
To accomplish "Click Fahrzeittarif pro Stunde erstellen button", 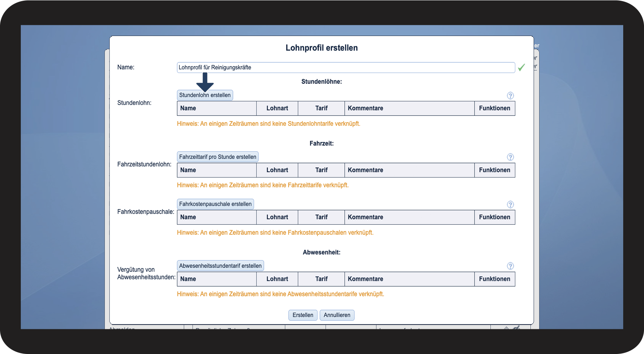I will (x=218, y=157).
